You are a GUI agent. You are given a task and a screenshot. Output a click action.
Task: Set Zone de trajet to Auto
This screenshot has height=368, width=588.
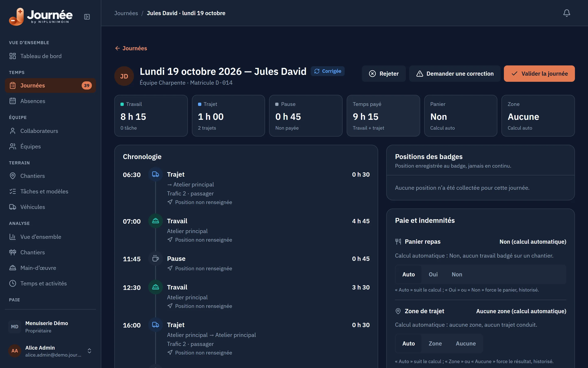point(409,343)
